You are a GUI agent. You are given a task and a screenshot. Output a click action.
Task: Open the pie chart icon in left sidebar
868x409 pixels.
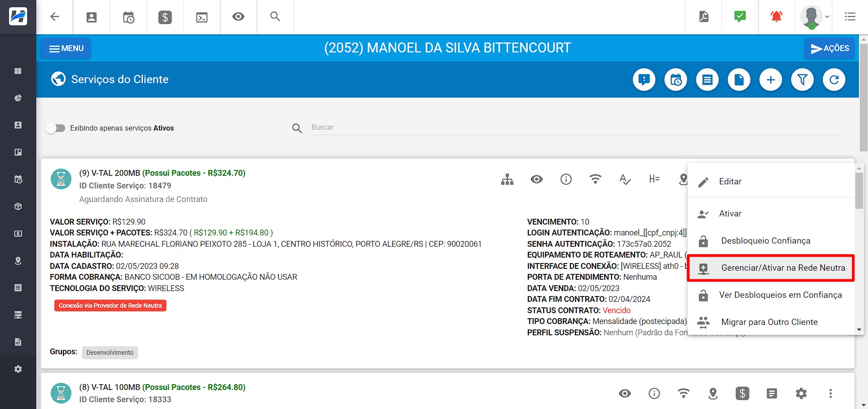(18, 98)
